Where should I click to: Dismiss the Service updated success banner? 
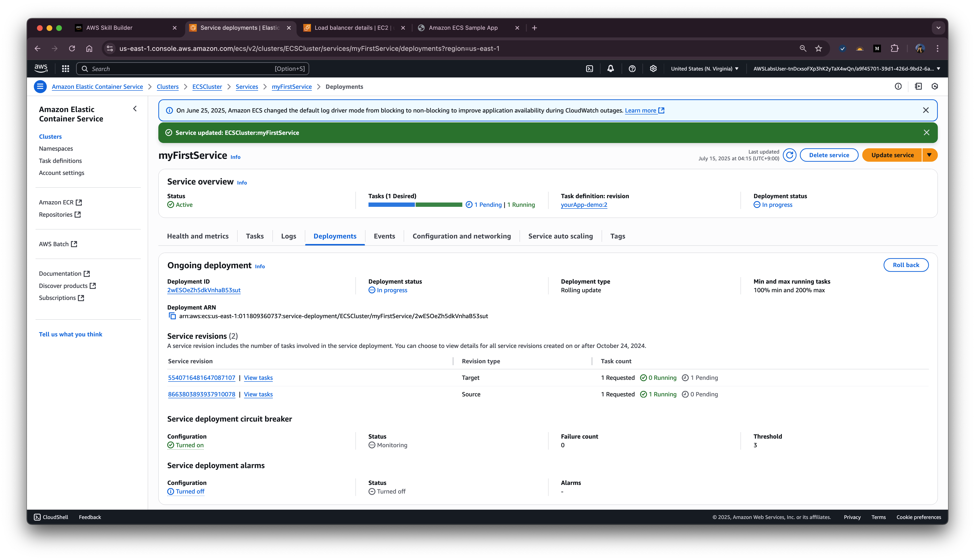tap(927, 133)
